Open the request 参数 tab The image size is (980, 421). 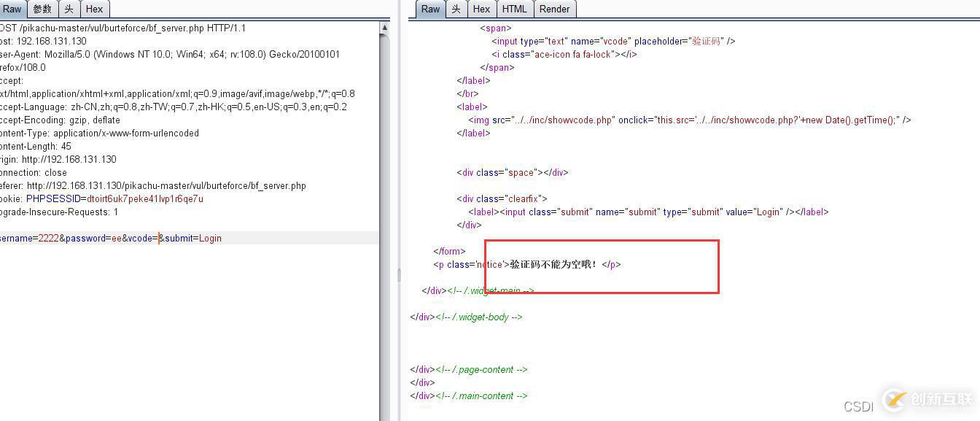coord(42,9)
